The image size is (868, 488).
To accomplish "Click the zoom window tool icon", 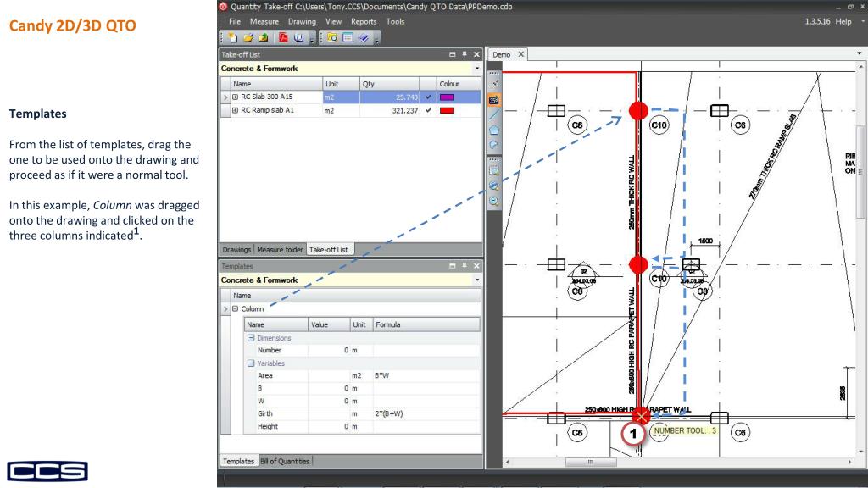I will pos(494,171).
